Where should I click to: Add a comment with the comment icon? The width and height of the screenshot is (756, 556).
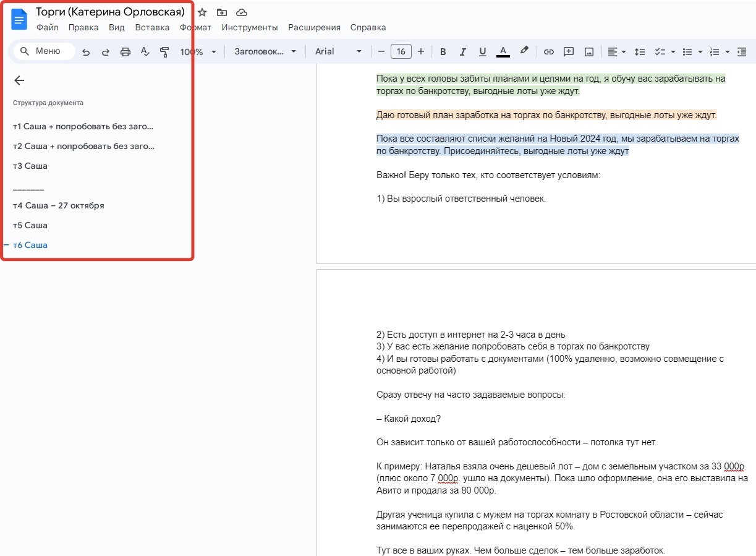(x=569, y=51)
